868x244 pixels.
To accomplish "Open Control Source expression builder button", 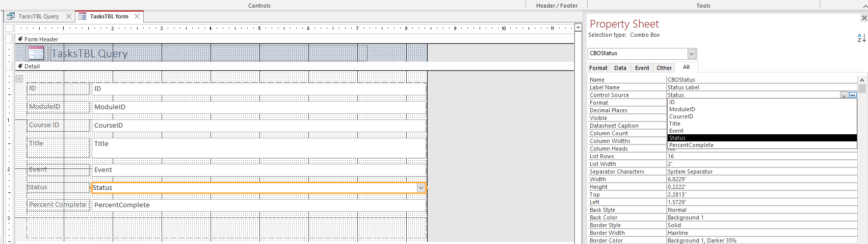I will coord(853,95).
